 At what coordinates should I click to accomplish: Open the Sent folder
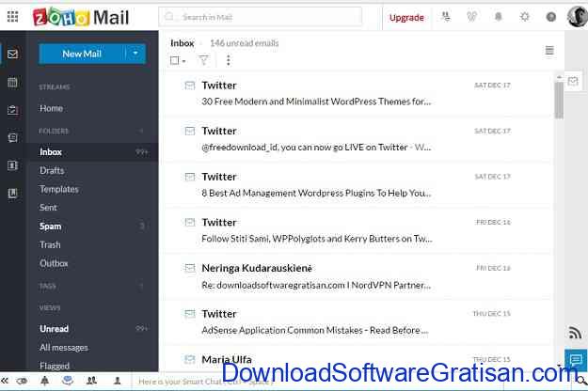[48, 208]
